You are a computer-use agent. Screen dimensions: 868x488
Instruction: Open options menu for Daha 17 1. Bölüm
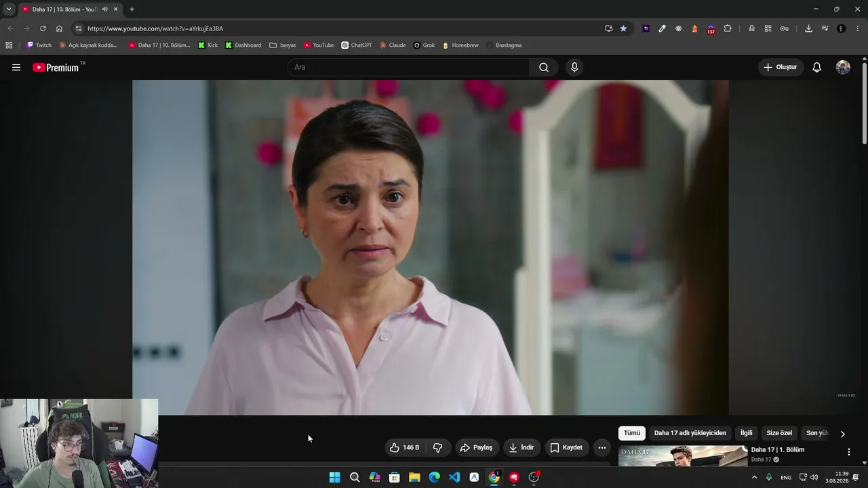pyautogui.click(x=848, y=452)
